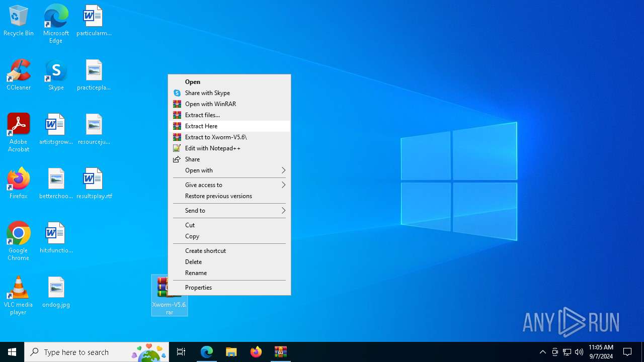Choose Properties in the context menu
The width and height of the screenshot is (644, 362).
[x=229, y=288]
